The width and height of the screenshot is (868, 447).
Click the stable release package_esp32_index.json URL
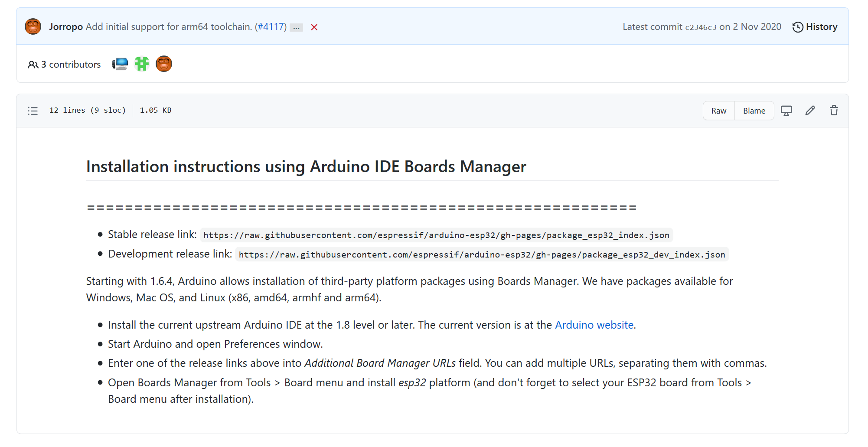436,235
